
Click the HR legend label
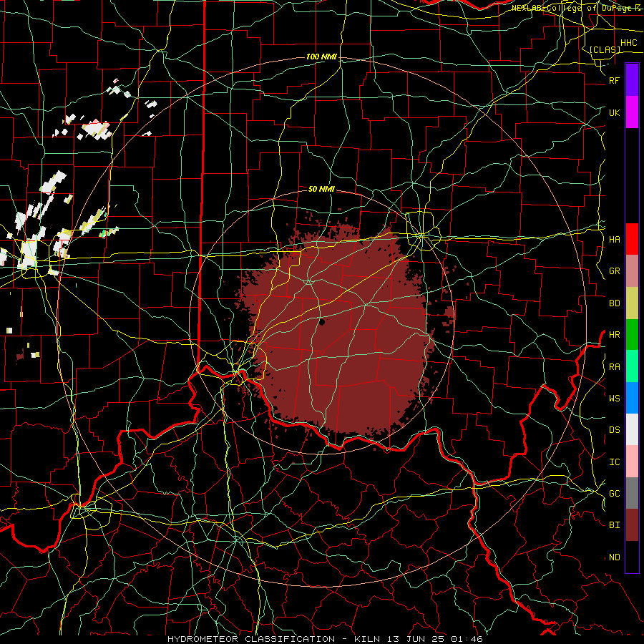tap(614, 335)
